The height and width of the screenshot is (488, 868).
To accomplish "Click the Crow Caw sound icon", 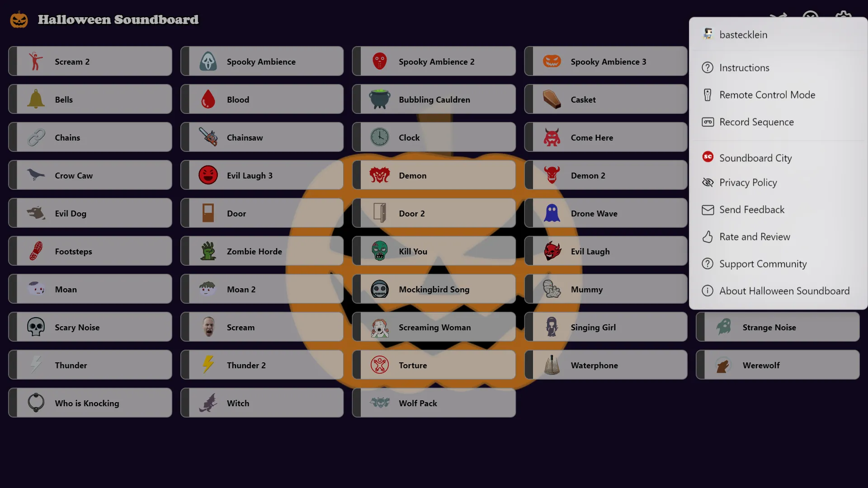I will 36,175.
